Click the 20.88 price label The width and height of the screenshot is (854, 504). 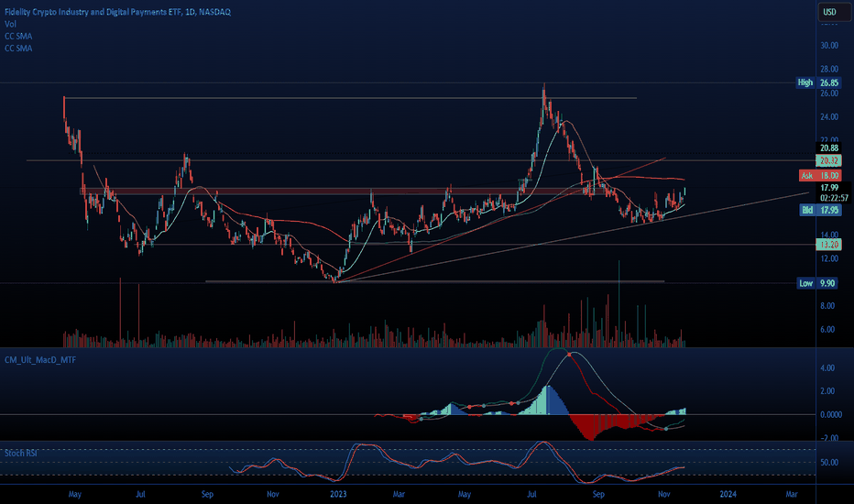829,148
